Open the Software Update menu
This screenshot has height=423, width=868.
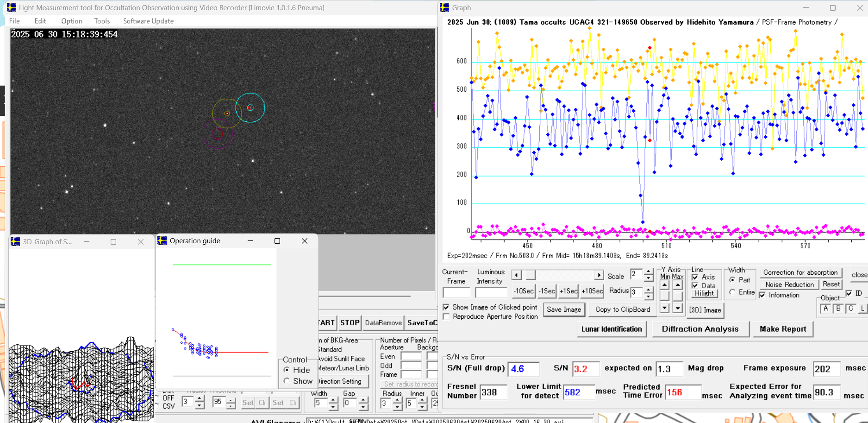148,21
